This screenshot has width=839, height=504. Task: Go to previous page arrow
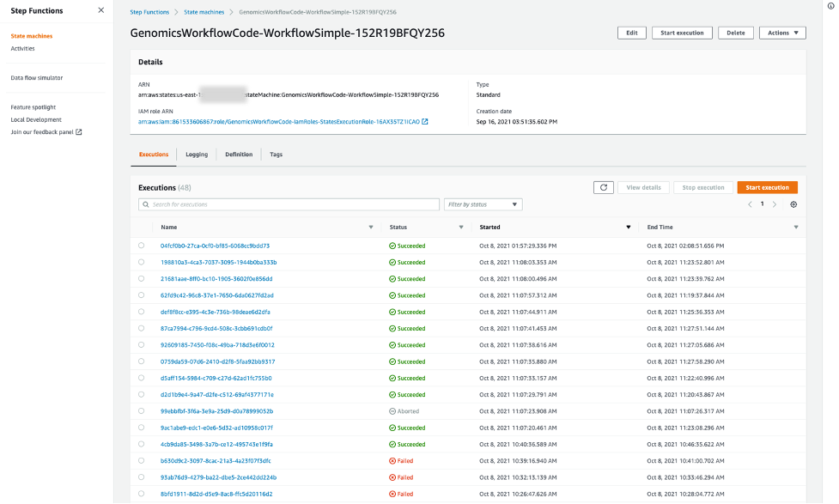(750, 204)
